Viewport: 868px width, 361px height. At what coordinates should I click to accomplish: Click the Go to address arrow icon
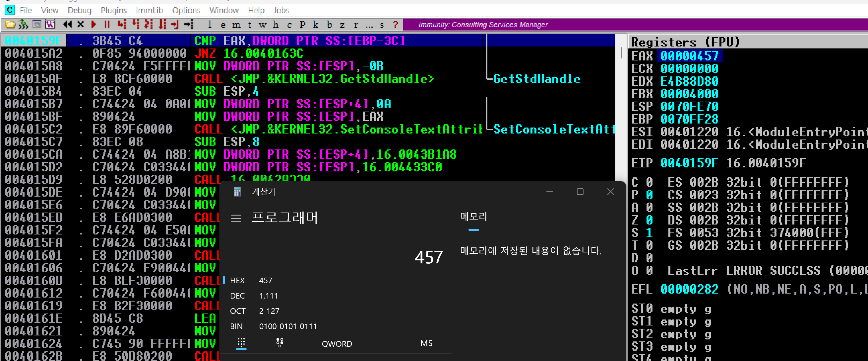click(189, 25)
